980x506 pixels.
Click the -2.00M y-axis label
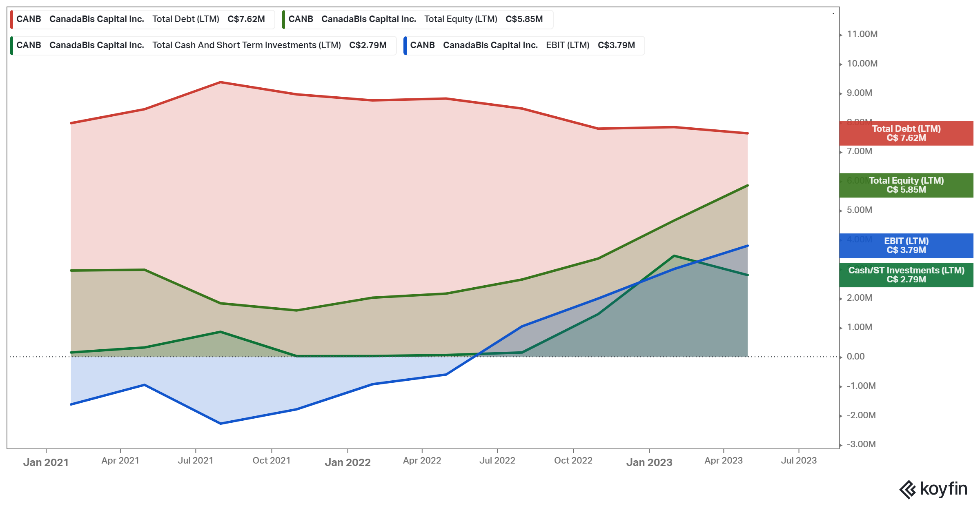click(x=861, y=415)
